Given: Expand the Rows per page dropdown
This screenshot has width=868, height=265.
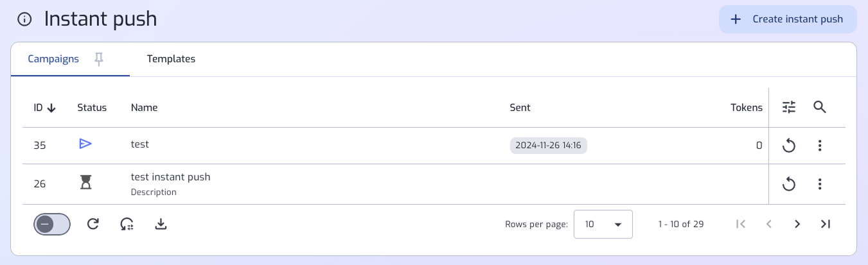Looking at the screenshot, I should (x=603, y=225).
